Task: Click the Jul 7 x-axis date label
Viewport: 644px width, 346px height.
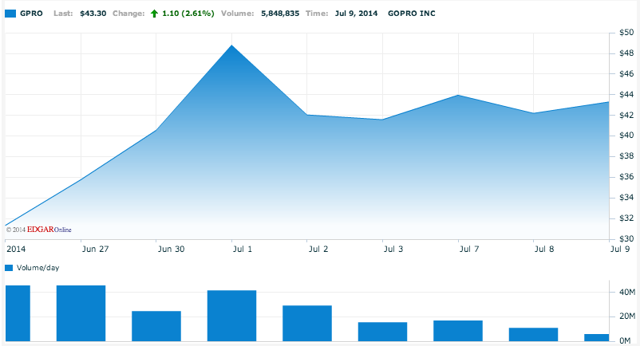Action: click(469, 250)
